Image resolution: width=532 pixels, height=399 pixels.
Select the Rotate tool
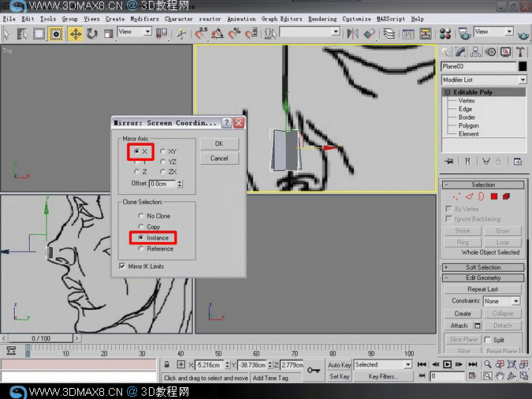[x=91, y=34]
